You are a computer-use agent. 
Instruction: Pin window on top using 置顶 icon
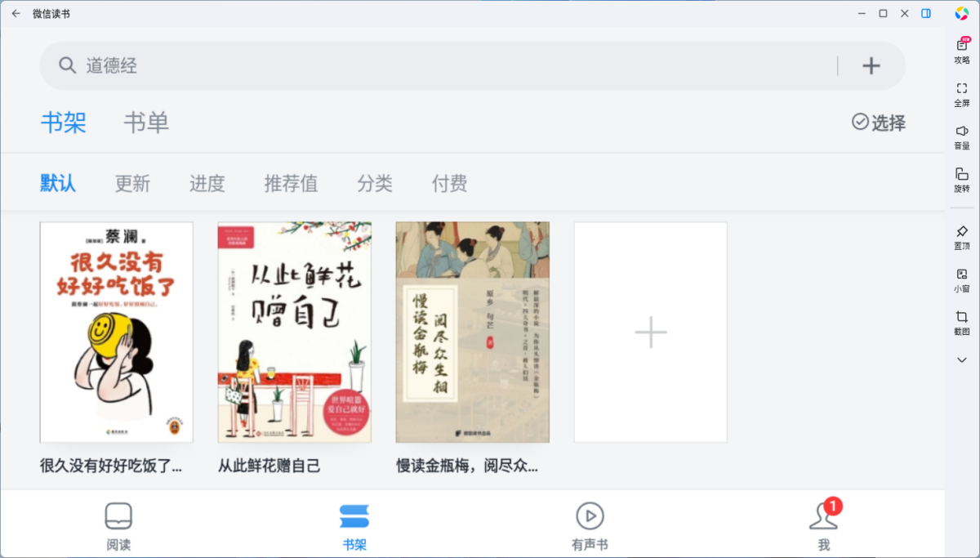tap(961, 234)
